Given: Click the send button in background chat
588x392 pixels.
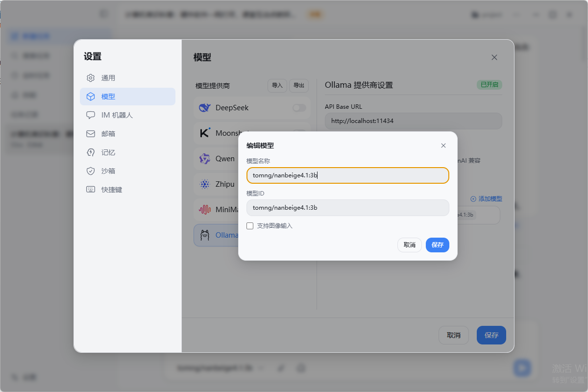Looking at the screenshot, I should pyautogui.click(x=522, y=367).
